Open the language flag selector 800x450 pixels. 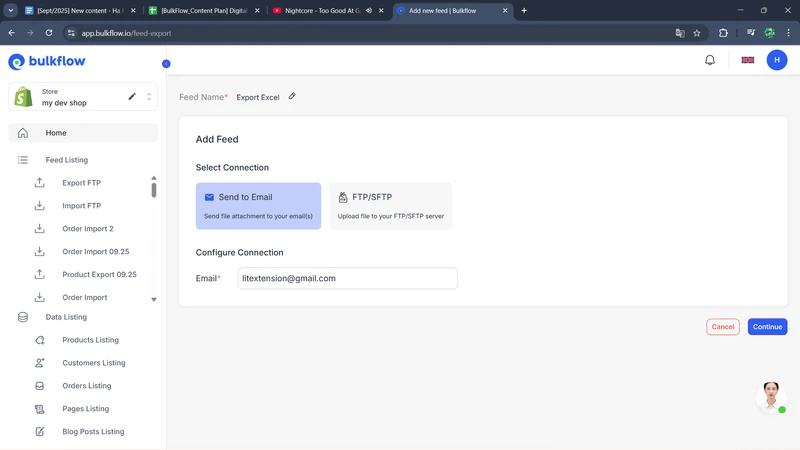click(747, 60)
